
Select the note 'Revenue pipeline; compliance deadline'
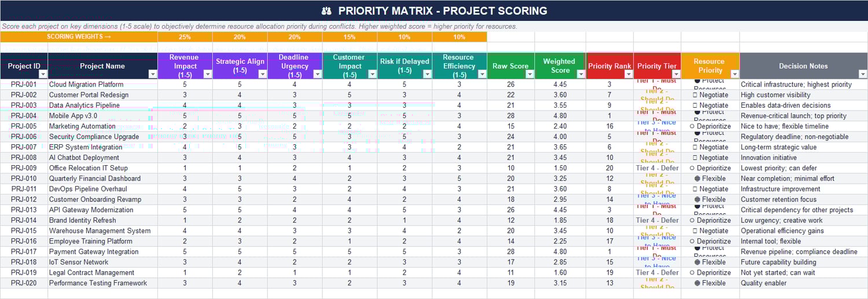[804, 251]
